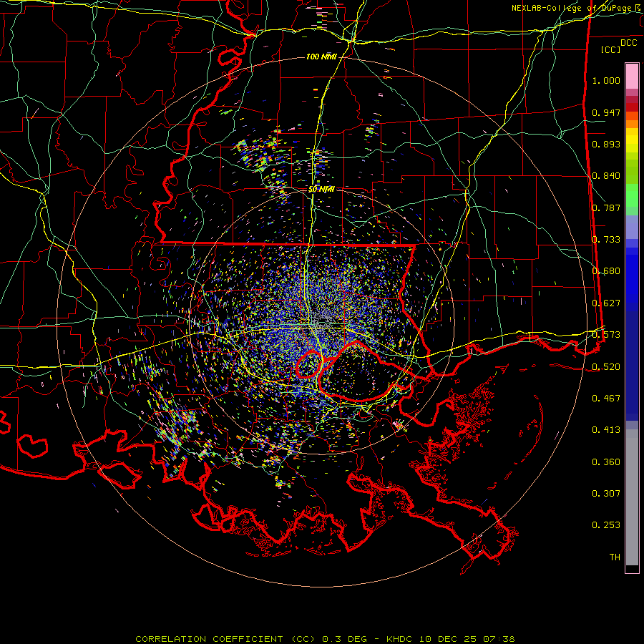
Task: Click the KHDC station identifier in caption
Action: pyautogui.click(x=401, y=639)
